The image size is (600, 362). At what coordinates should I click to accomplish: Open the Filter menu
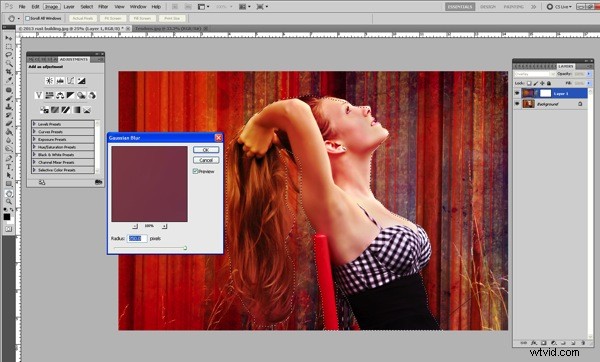[x=103, y=7]
